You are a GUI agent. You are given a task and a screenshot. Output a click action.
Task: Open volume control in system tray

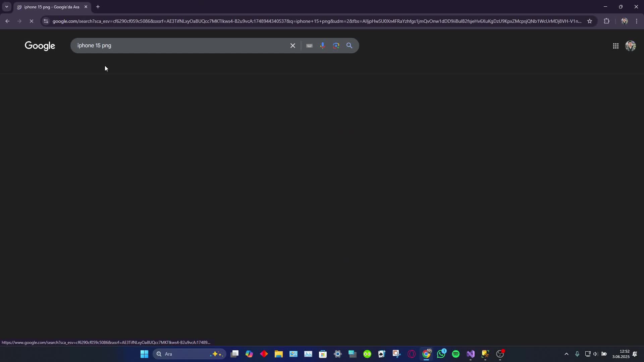click(x=595, y=354)
